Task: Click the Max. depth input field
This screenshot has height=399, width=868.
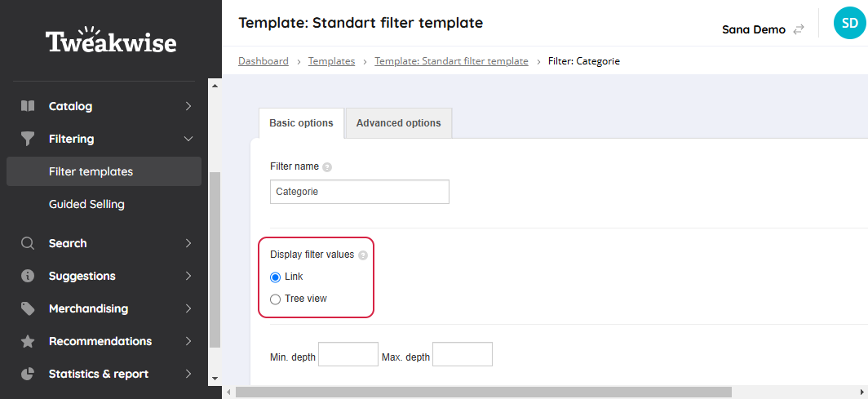Action: pos(463,354)
